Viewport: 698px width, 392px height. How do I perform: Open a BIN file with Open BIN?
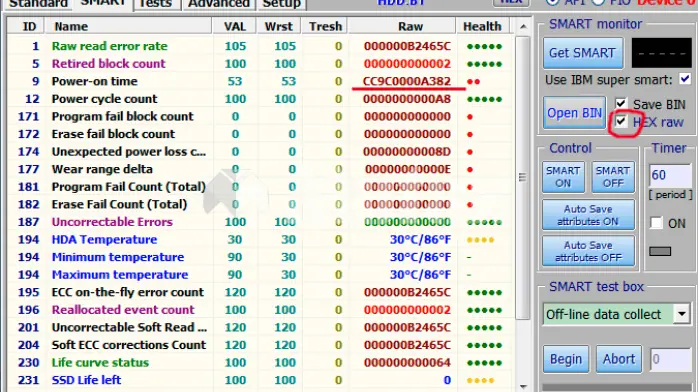pos(574,113)
